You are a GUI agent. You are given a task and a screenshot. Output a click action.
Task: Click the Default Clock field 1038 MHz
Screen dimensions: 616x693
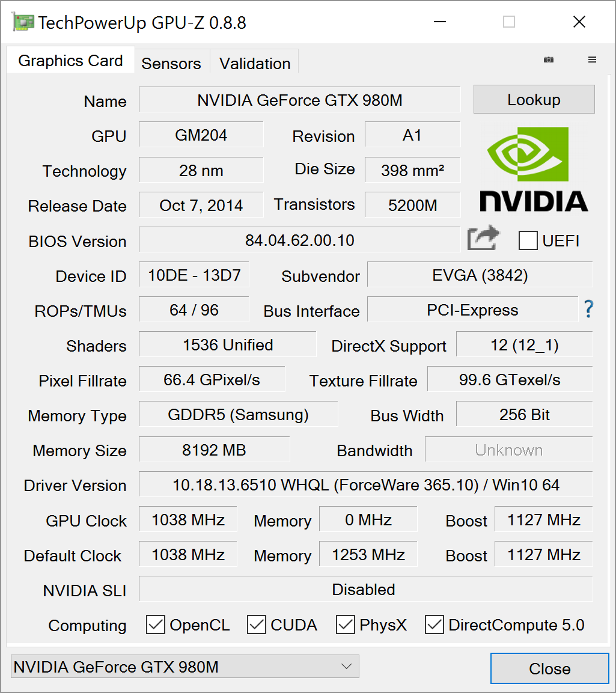point(188,555)
